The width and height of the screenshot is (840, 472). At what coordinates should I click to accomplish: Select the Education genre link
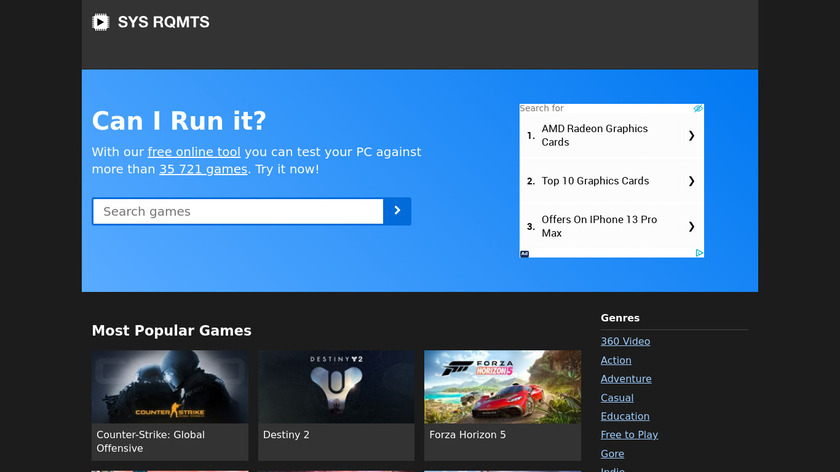[625, 416]
